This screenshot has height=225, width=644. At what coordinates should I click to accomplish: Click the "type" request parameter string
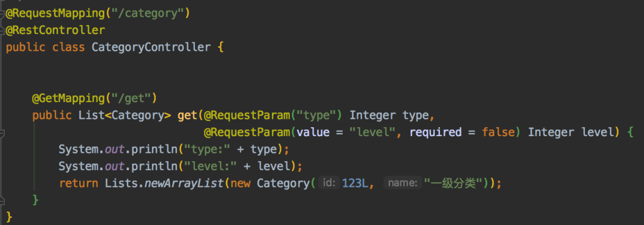317,116
